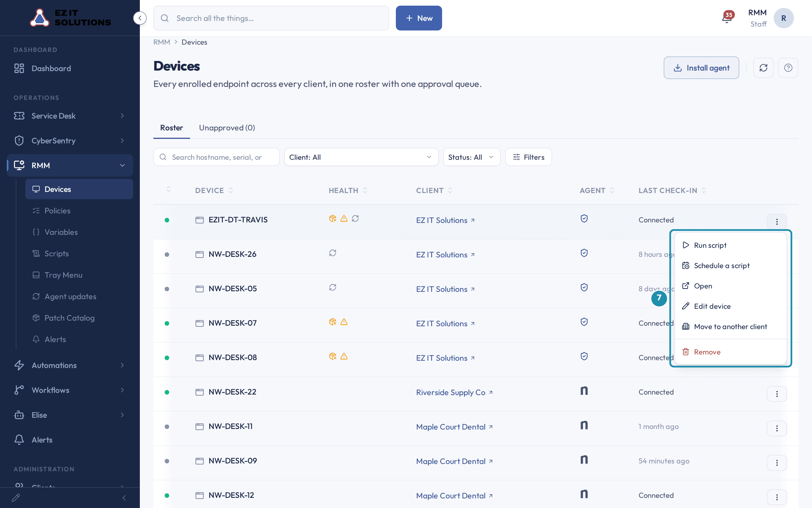Expand the Workflows sidebar section

(70, 390)
